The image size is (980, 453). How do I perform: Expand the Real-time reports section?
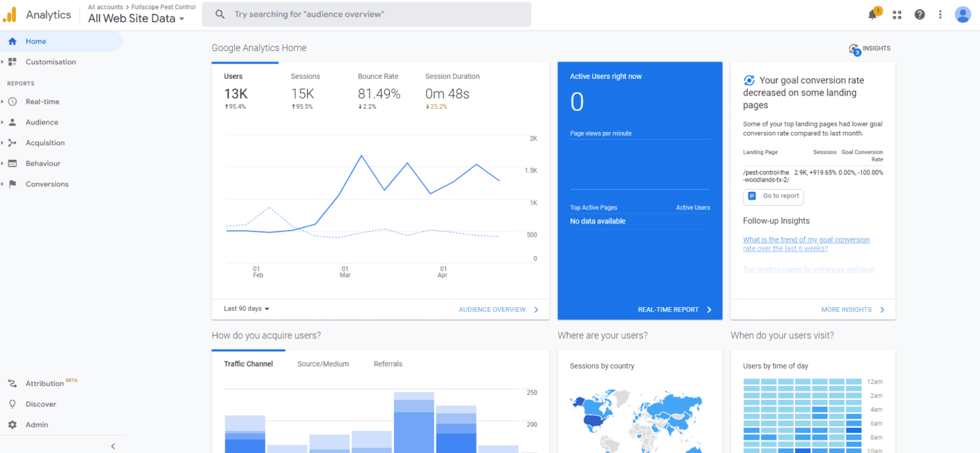pos(42,102)
